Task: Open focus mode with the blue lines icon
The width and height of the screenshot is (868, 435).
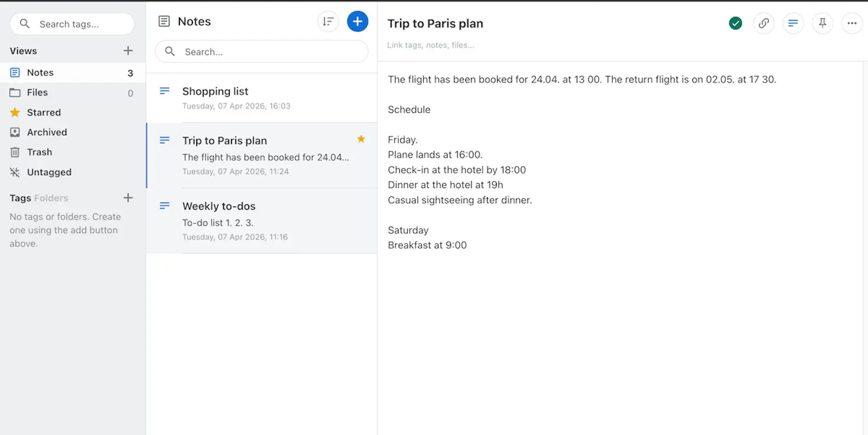Action: click(x=793, y=23)
